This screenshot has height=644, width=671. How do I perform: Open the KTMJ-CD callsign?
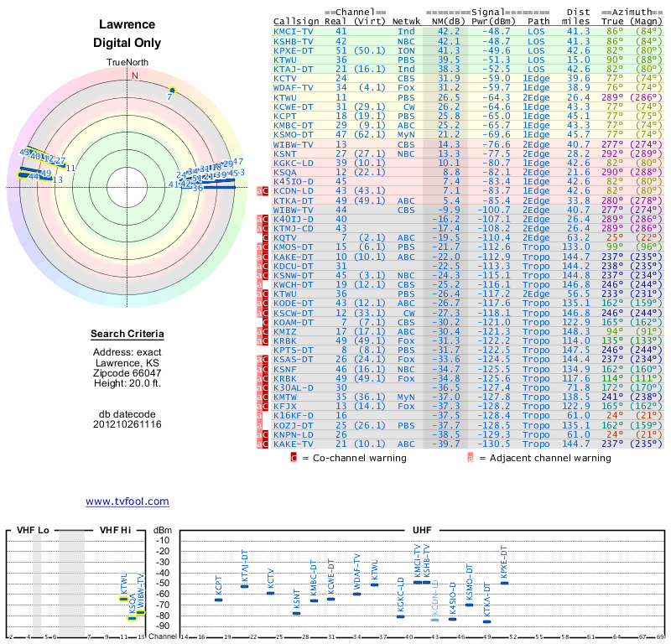click(294, 228)
